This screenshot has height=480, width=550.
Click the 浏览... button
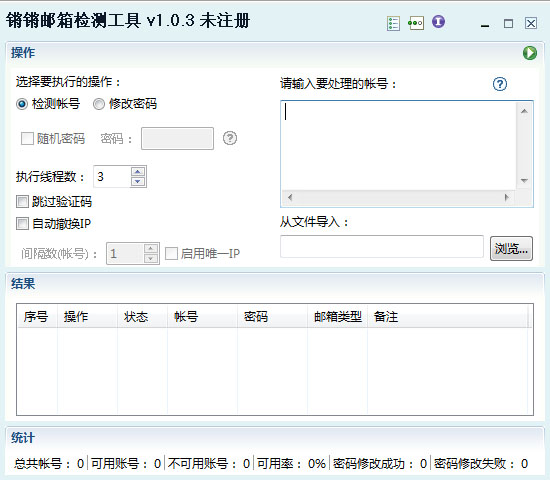click(511, 248)
